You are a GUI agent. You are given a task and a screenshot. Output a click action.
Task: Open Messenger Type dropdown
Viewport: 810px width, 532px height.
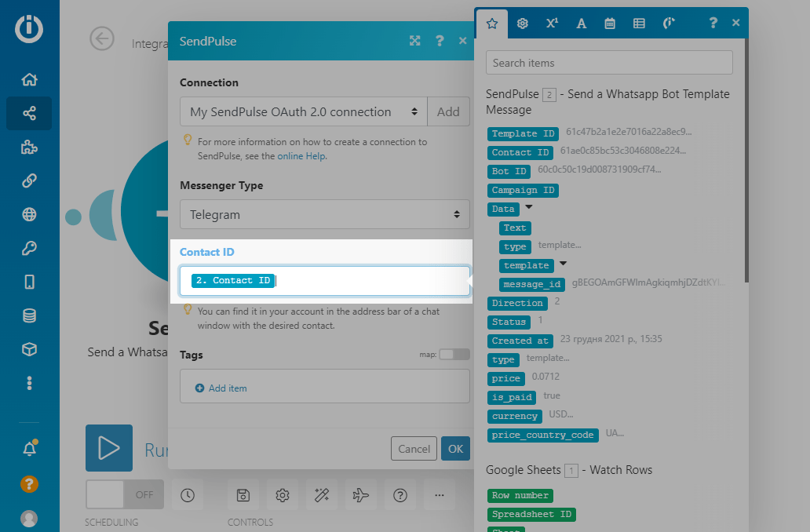point(324,214)
